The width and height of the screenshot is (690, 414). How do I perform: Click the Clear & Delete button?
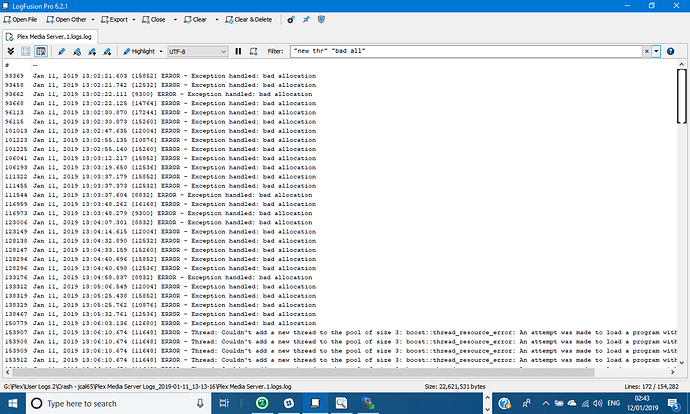pos(249,19)
